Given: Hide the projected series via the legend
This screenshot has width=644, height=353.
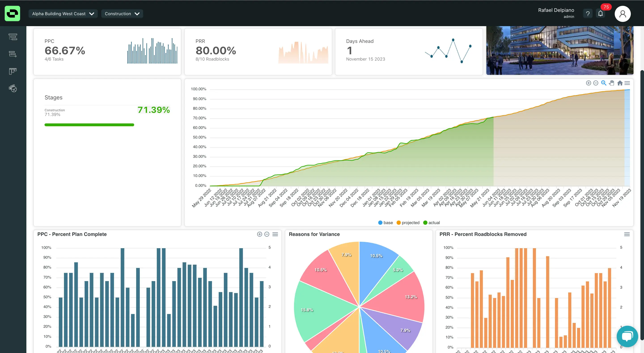Looking at the screenshot, I should [408, 223].
